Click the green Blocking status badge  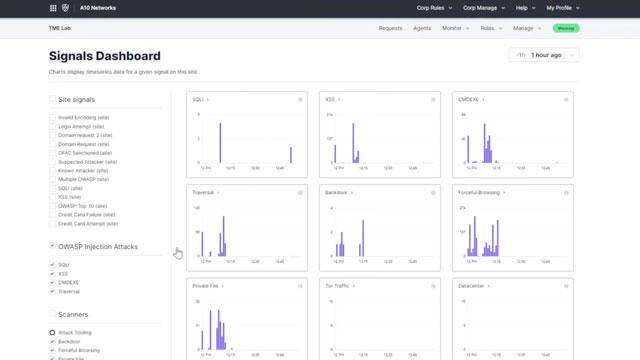[x=566, y=28]
